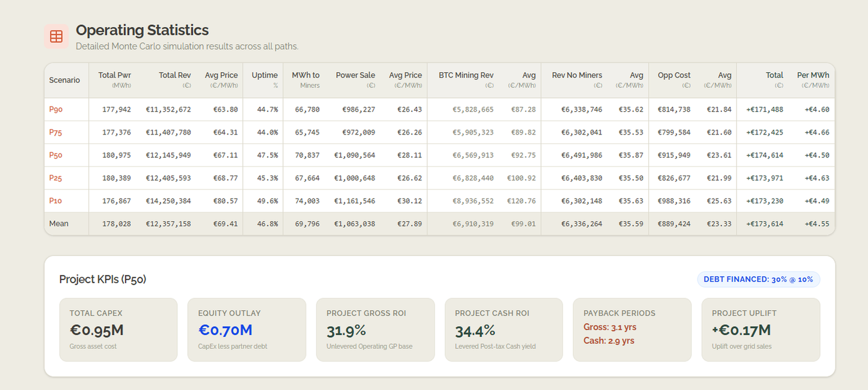Click the P10 MWh to miners 74,003

[x=307, y=201]
